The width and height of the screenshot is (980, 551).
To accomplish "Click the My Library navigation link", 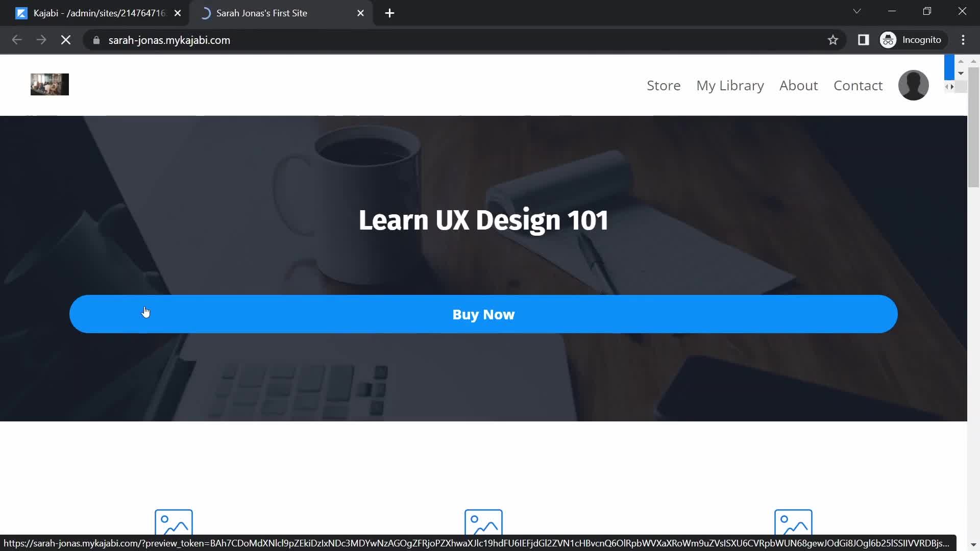I will point(730,85).
